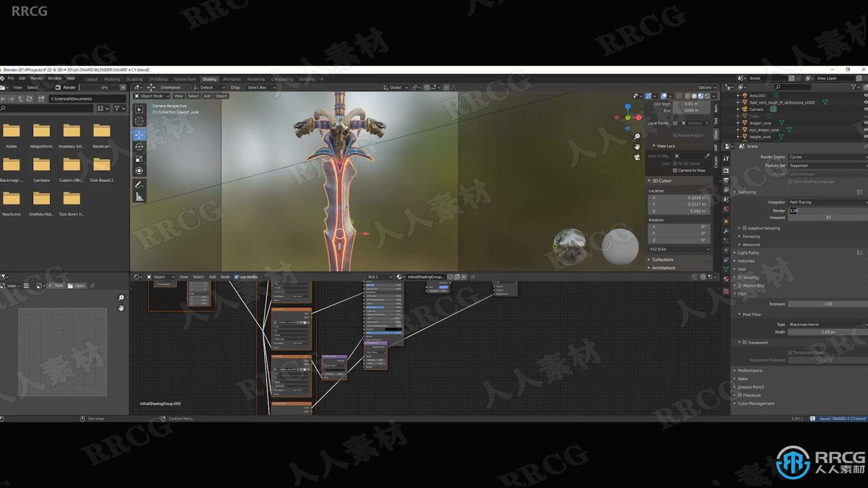Toggle the Freestyle checkbox

tap(740, 395)
